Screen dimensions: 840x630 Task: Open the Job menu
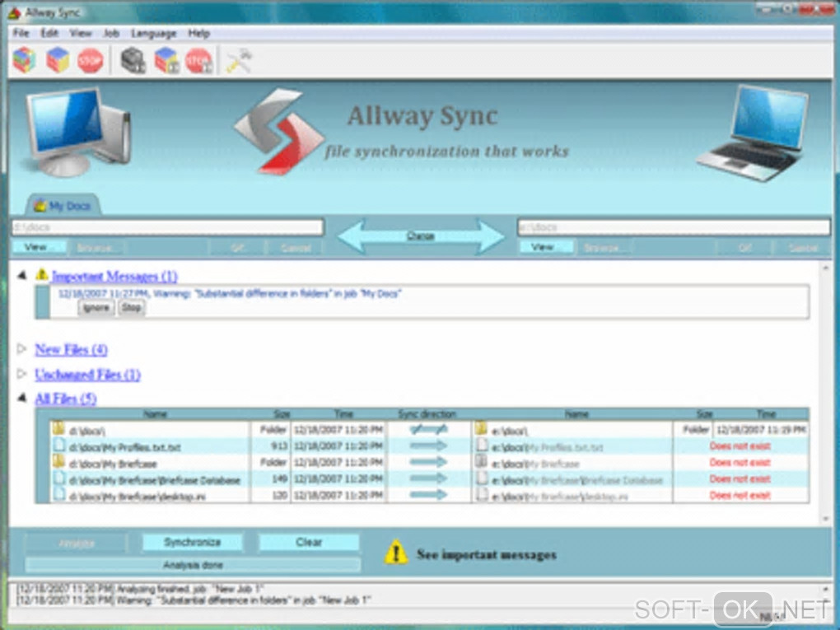(x=111, y=33)
